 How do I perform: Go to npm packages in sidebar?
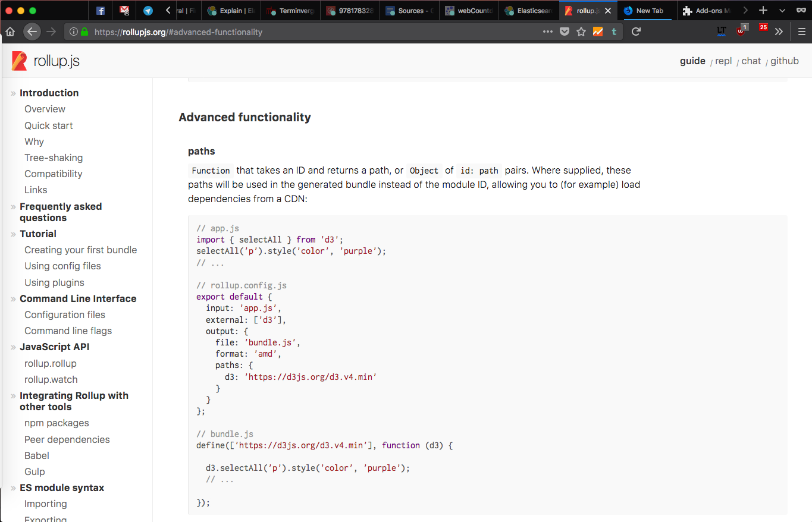(x=57, y=423)
